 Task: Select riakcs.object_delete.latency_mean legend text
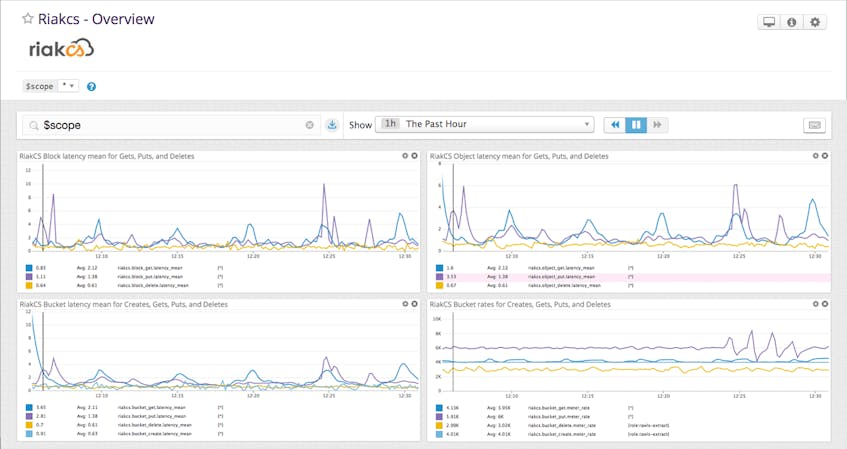tap(564, 285)
